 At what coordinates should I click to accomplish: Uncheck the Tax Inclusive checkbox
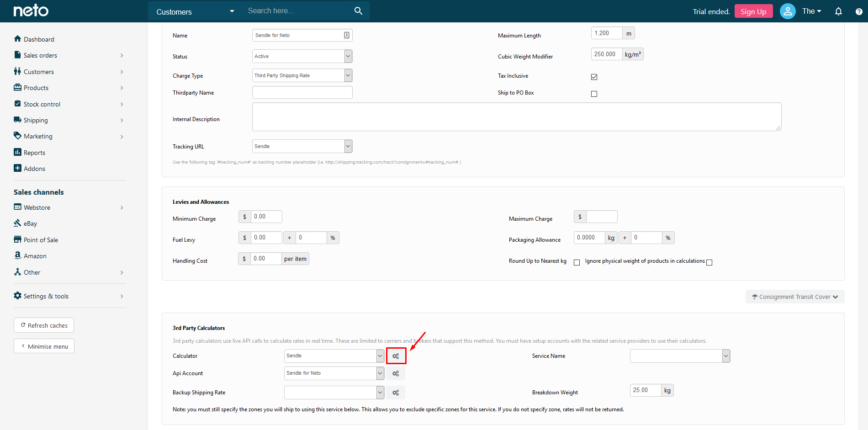point(594,77)
